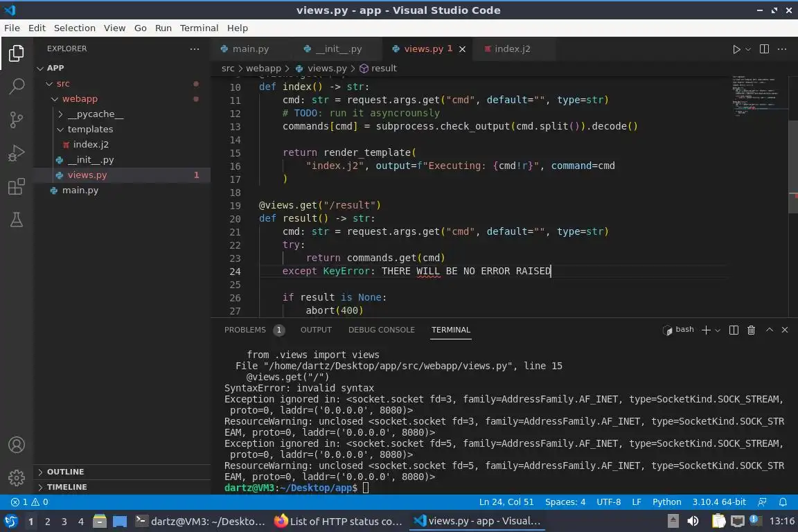Run the Python file with play button
Image resolution: width=798 pixels, height=532 pixels.
pos(736,49)
